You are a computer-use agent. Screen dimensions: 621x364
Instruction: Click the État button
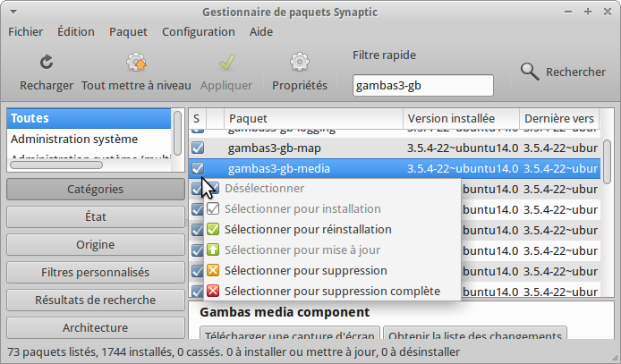[x=96, y=216]
